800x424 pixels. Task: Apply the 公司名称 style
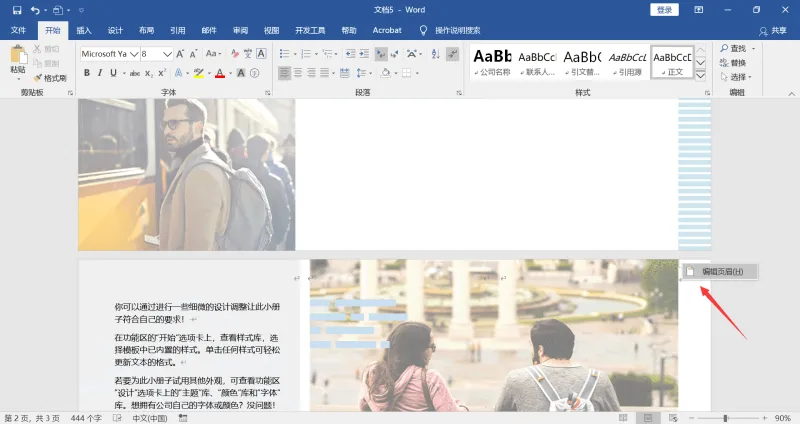coord(492,63)
